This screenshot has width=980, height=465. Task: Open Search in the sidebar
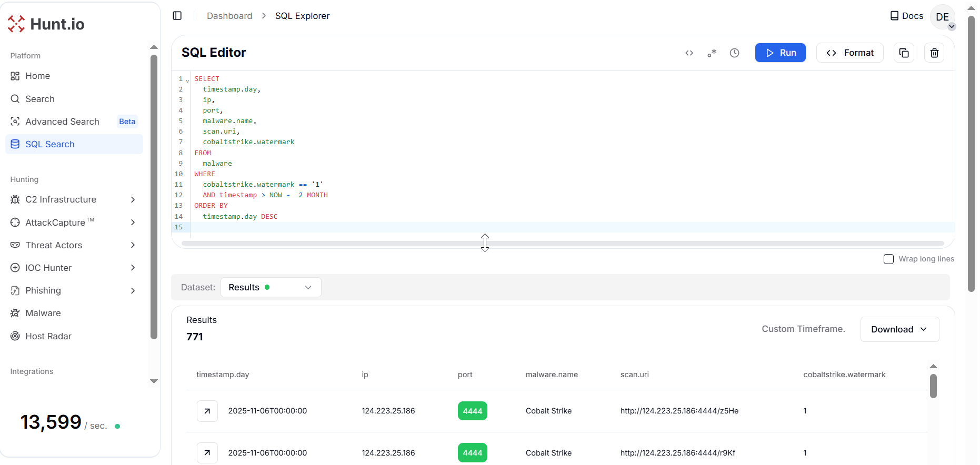[x=74, y=99]
